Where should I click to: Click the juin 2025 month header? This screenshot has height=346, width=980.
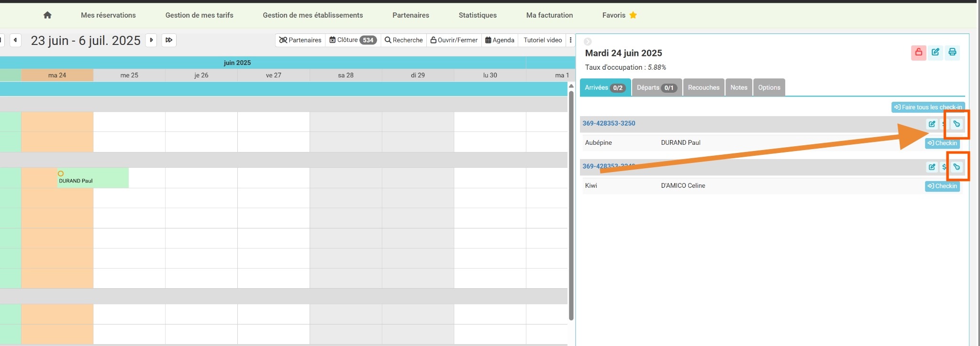[x=237, y=63]
